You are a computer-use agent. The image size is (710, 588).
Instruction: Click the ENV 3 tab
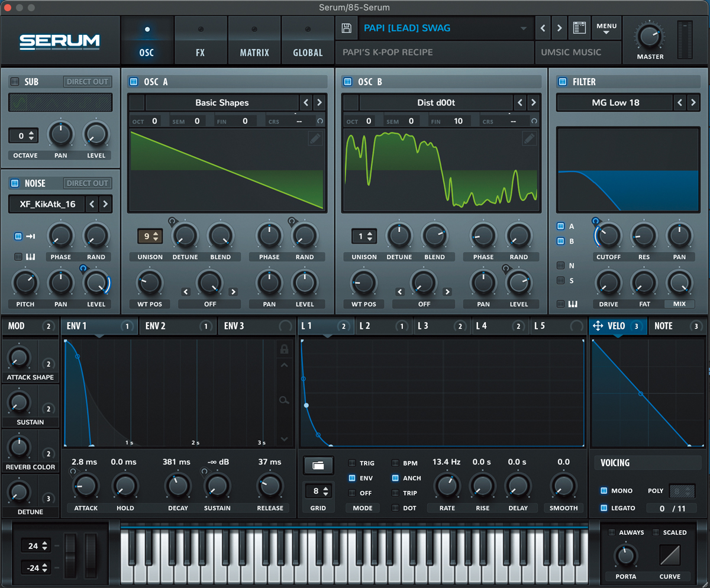point(257,326)
